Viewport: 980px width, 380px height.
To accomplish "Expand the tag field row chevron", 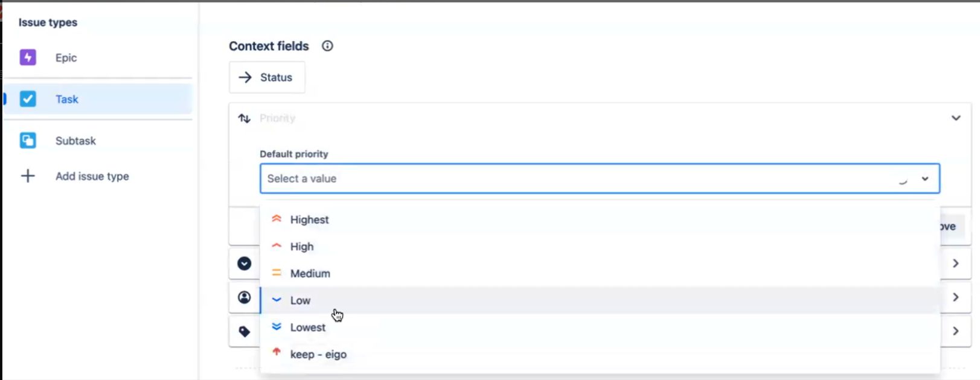I will pyautogui.click(x=956, y=331).
